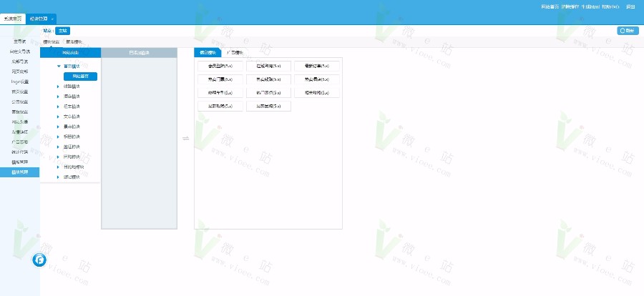Expand the 酒店模块 tree arrow
This screenshot has height=296, width=644.
pyautogui.click(x=59, y=97)
